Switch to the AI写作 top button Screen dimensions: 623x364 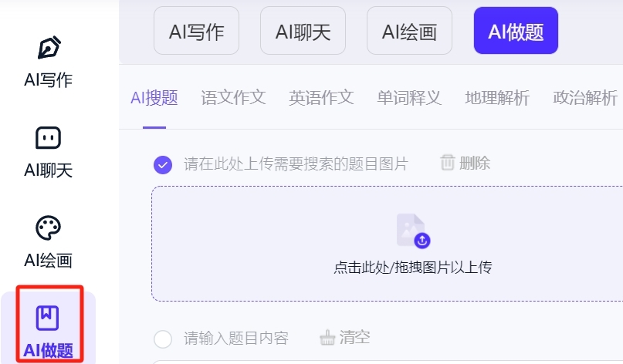[x=196, y=31]
